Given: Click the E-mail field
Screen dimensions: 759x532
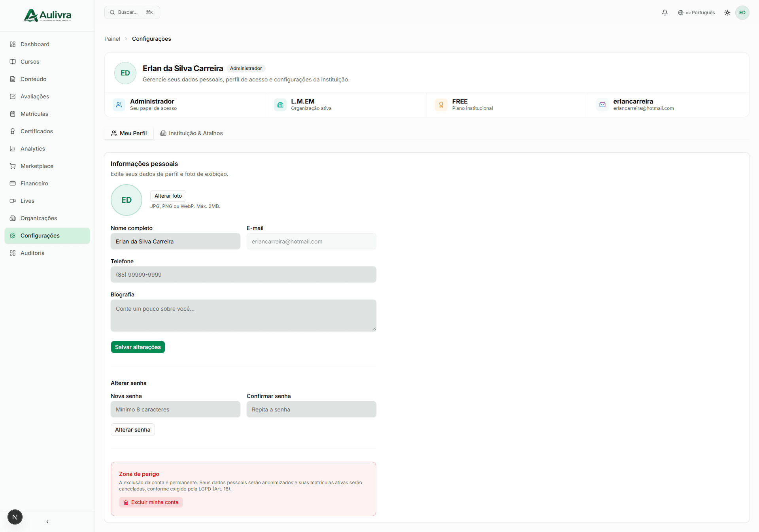Looking at the screenshot, I should [x=312, y=241].
